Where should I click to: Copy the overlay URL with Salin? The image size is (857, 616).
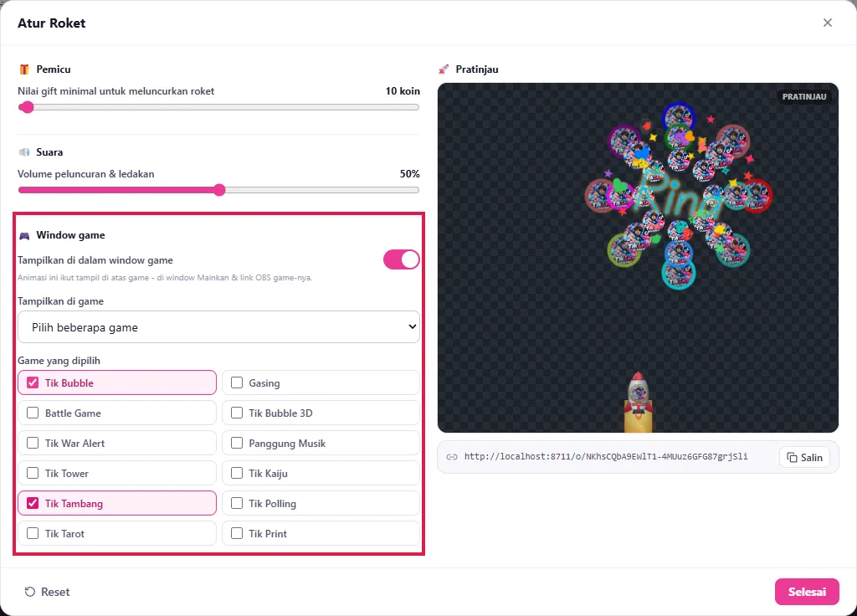pyautogui.click(x=804, y=458)
